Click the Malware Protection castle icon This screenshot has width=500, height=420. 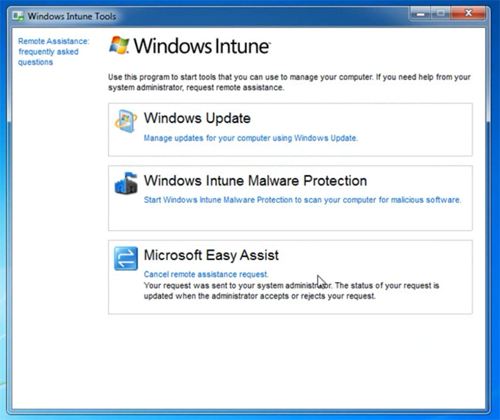[126, 183]
